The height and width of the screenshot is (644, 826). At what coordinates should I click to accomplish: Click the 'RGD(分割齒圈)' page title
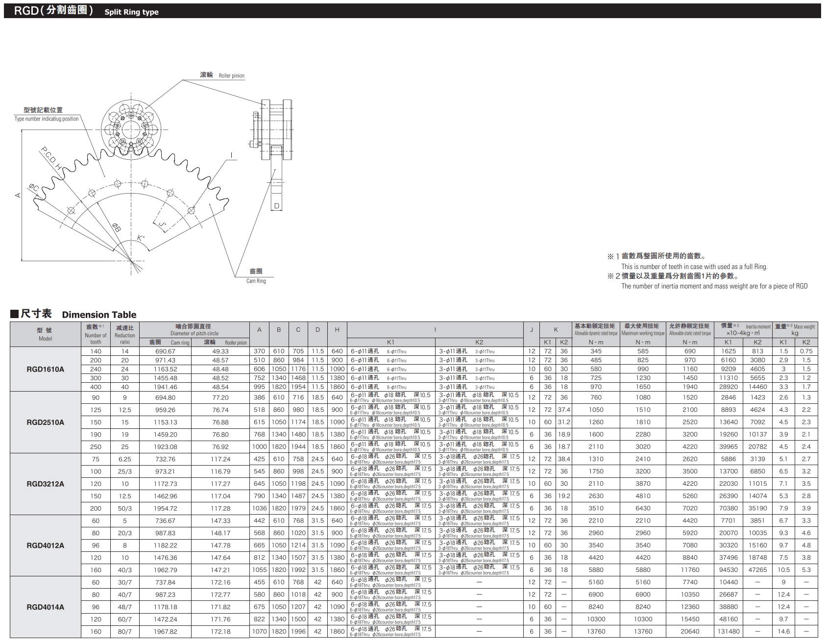(x=53, y=10)
